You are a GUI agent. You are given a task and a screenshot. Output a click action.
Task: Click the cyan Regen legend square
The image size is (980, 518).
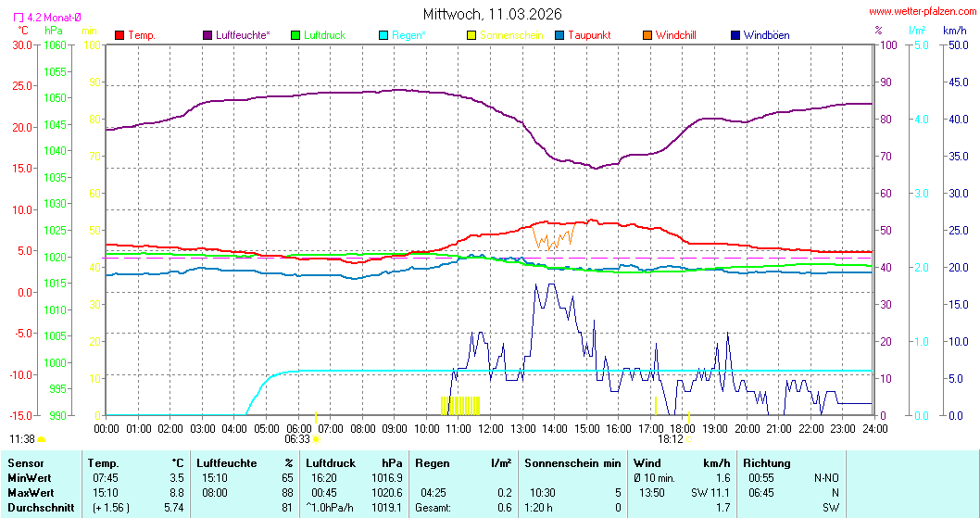click(384, 35)
